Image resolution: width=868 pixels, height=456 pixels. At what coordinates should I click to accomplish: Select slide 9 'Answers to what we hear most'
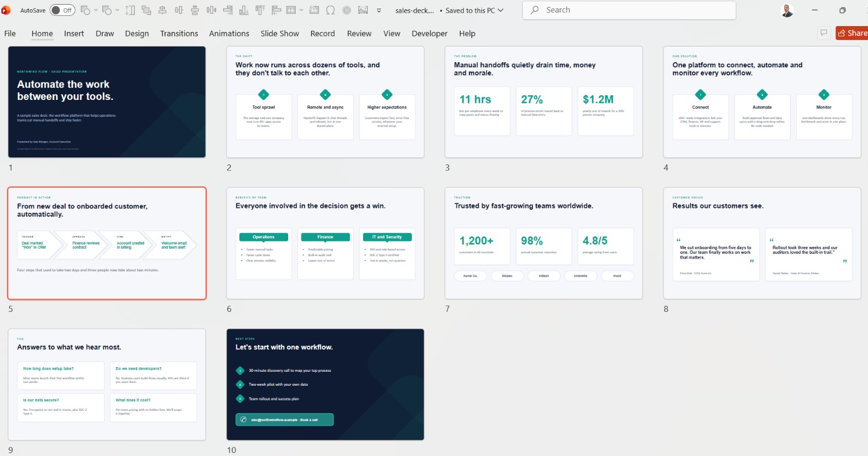coord(107,385)
